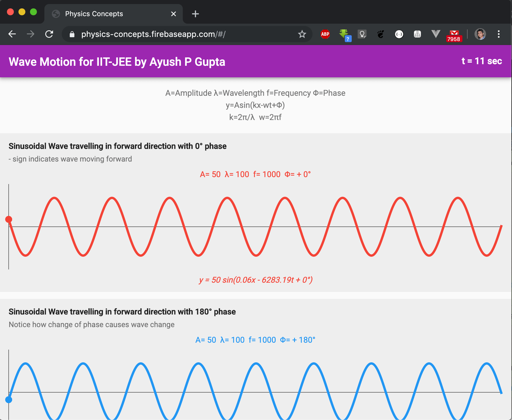
Task: Click the GNOME footprint extension icon
Action: [381, 34]
